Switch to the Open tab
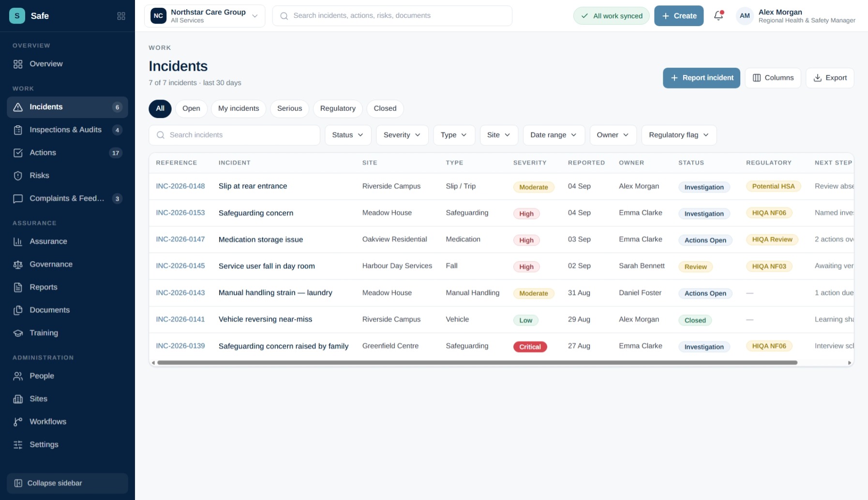 191,108
